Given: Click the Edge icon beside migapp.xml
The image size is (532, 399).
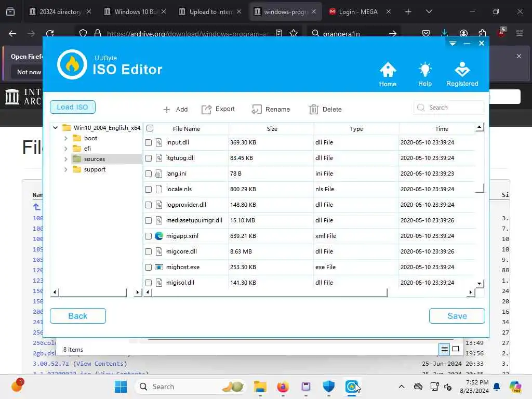Looking at the screenshot, I should point(159,236).
